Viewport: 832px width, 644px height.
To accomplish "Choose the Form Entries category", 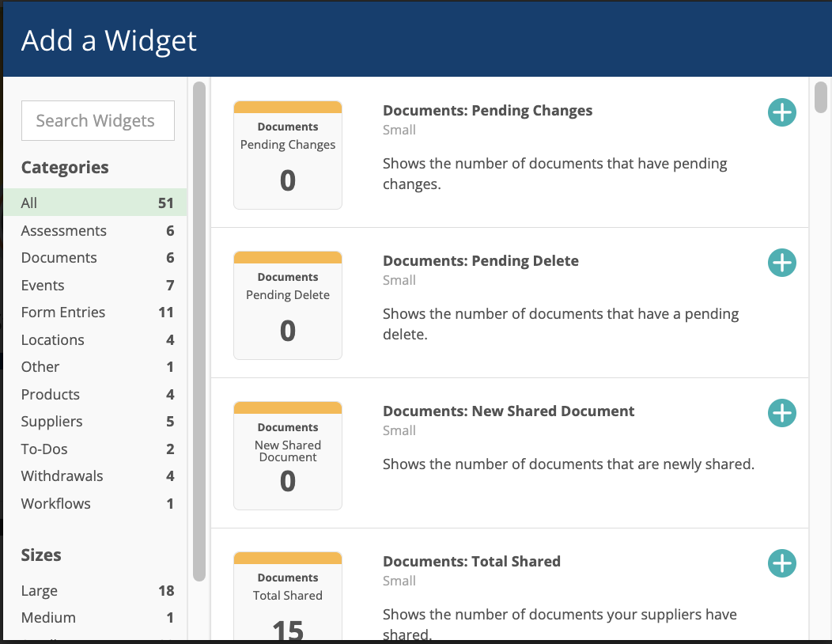I will [x=95, y=313].
